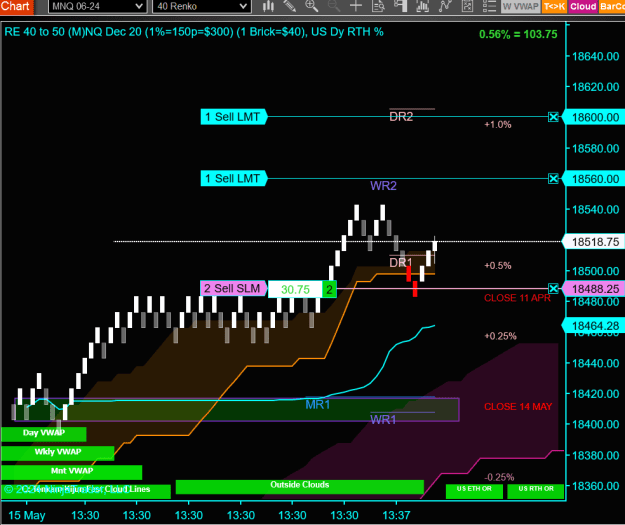The height and width of the screenshot is (525, 625).
Task: Select the 1 Sell LMT label near DR2
Action: coord(233,117)
